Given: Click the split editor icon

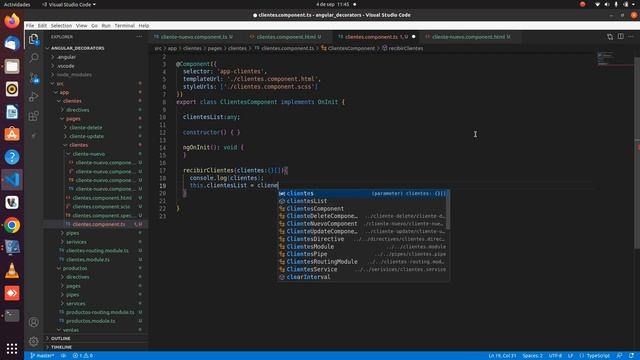Looking at the screenshot, I should coord(620,37).
